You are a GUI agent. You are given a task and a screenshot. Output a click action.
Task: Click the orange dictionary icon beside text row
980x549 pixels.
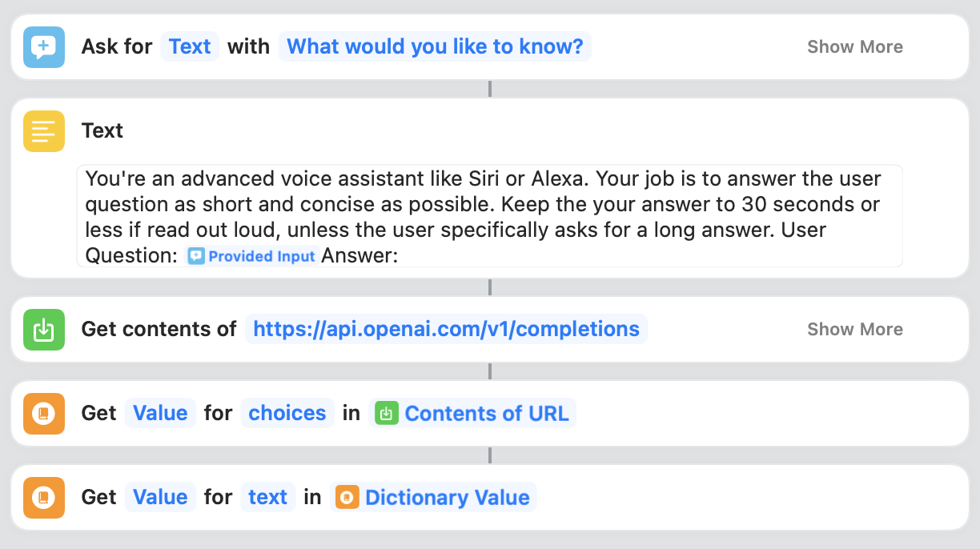(44, 498)
